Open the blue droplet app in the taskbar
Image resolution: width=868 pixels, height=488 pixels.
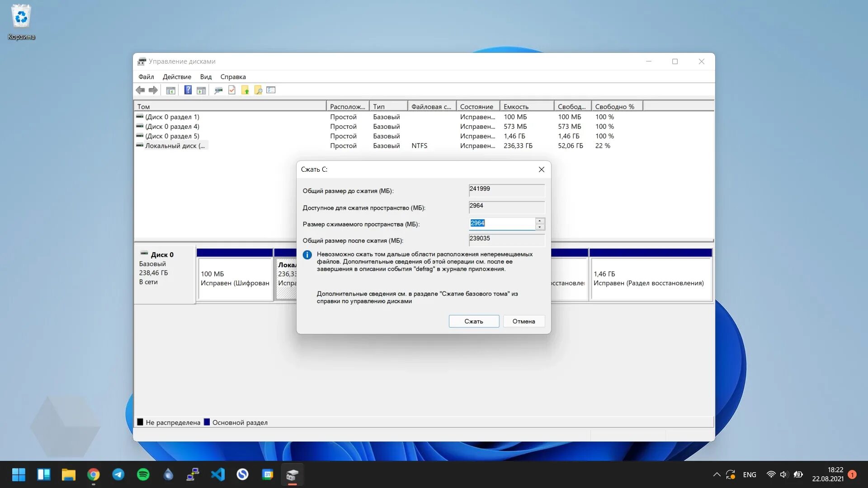[168, 474]
